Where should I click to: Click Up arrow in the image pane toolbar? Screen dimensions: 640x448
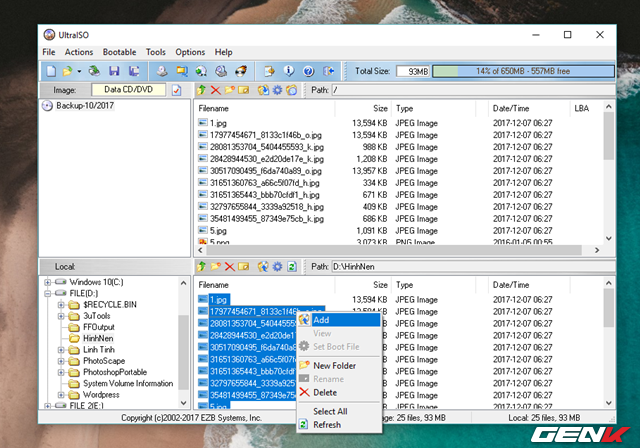(201, 90)
